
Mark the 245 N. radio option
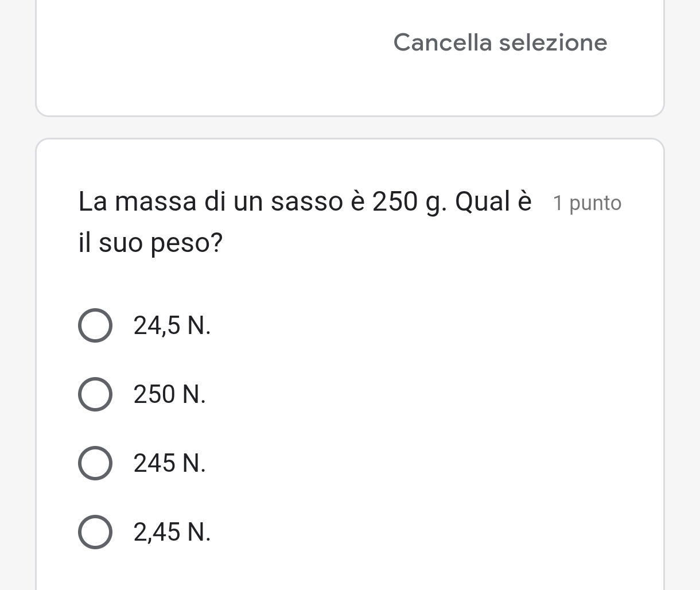95,463
